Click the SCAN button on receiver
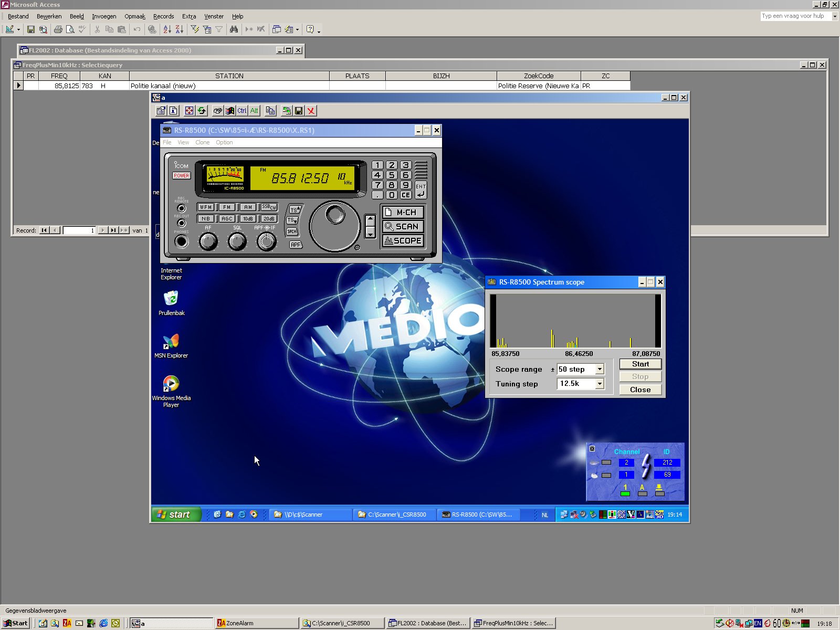Screen dimensions: 840x630 pos(403,227)
